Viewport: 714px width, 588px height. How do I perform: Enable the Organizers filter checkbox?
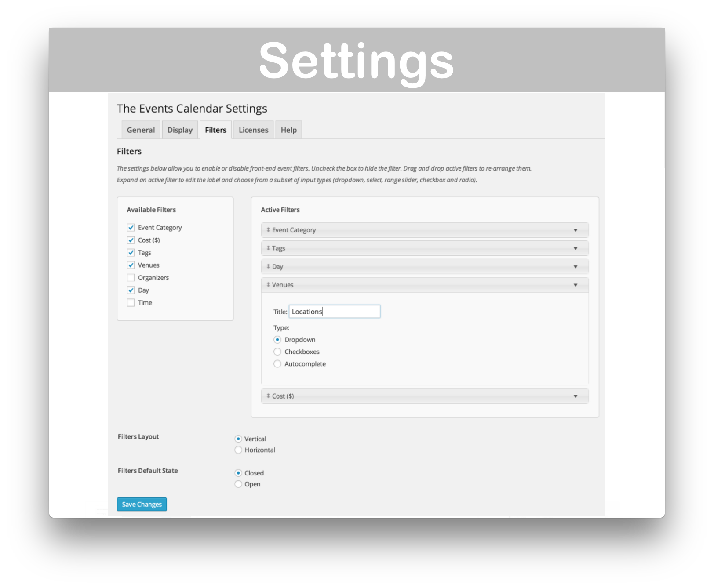131,277
